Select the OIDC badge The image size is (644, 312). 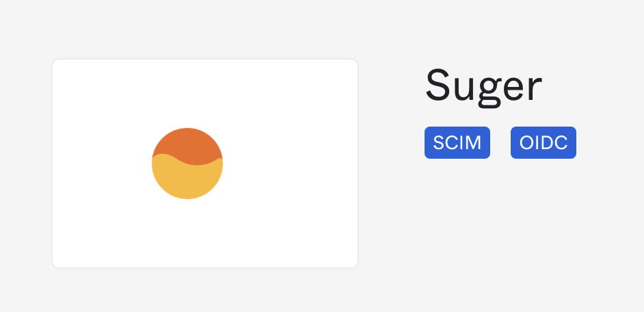click(544, 143)
